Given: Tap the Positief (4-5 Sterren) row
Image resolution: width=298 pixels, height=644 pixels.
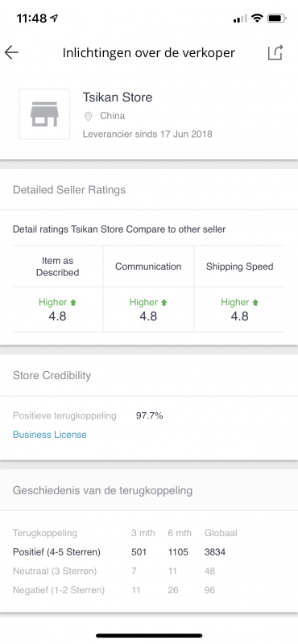Looking at the screenshot, I should click(x=149, y=552).
